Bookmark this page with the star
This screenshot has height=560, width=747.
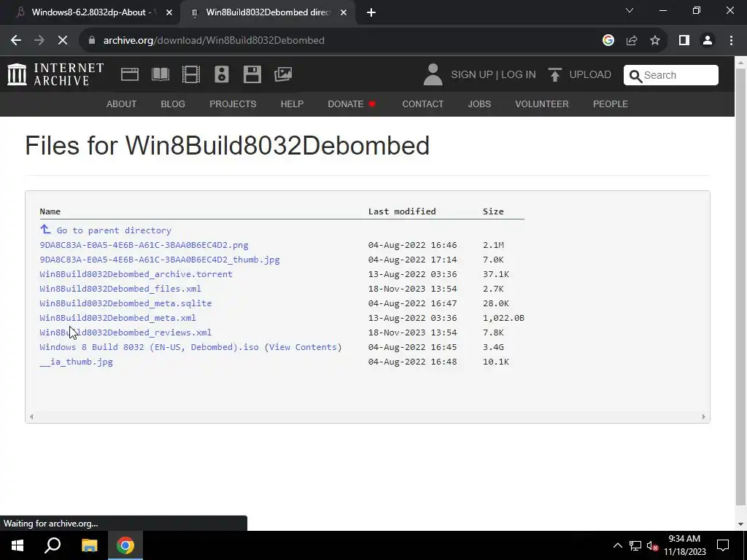click(x=655, y=41)
